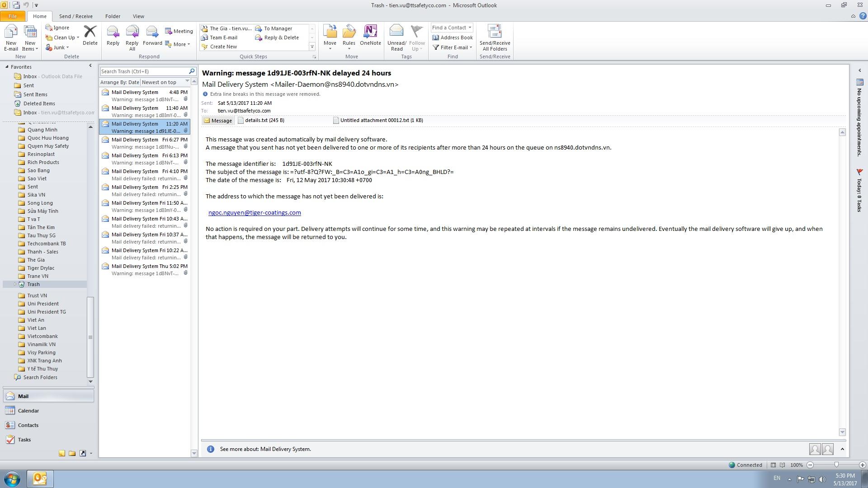Zoom in with the plus button
The height and width of the screenshot is (488, 868).
click(x=862, y=465)
